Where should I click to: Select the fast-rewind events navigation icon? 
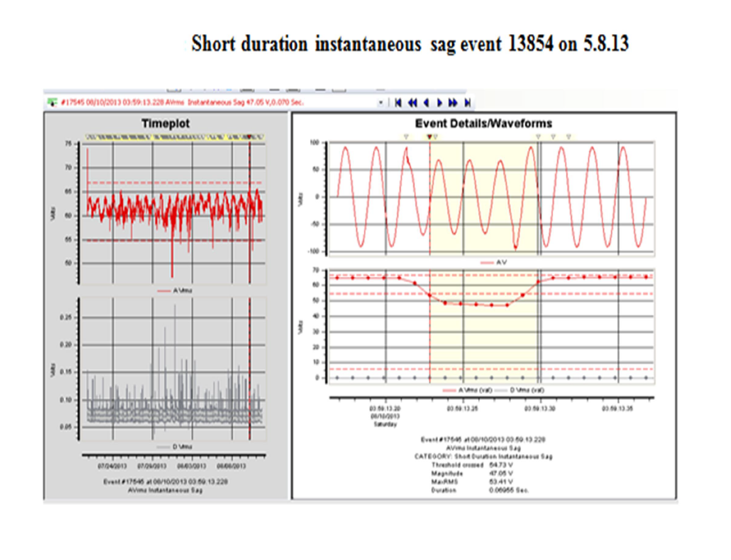tap(412, 102)
